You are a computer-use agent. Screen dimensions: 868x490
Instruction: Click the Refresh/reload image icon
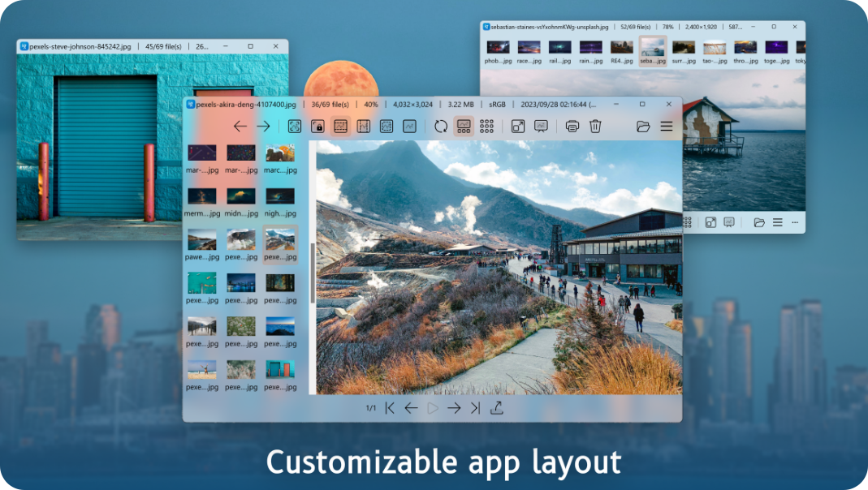pos(441,126)
